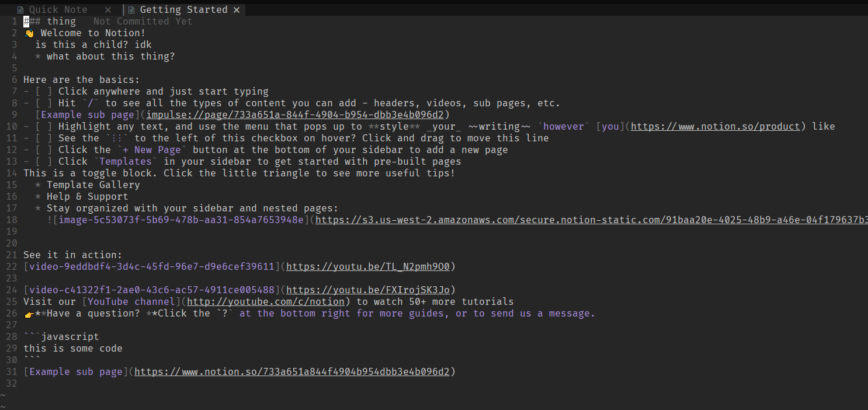Close the Quick Note tab
This screenshot has width=868, height=410.
coord(108,10)
